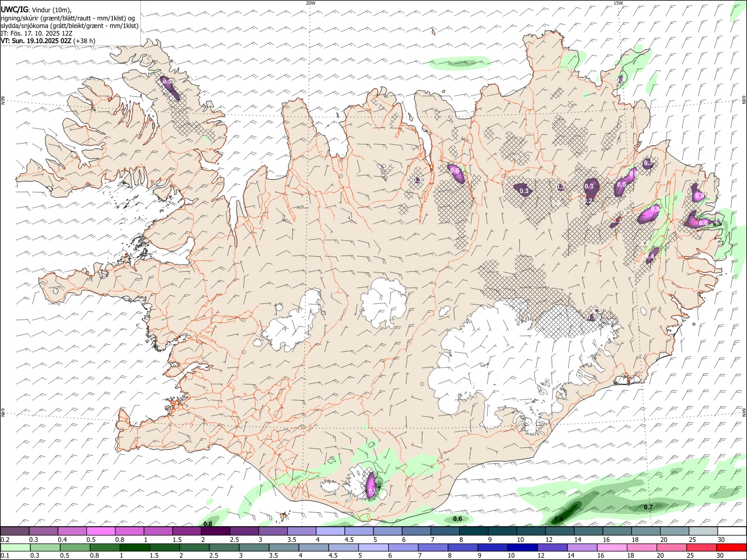The width and height of the screenshot is (747, 560).
Task: Select the dark mauve 0.2 snow scale swatch
Action: click(15, 531)
